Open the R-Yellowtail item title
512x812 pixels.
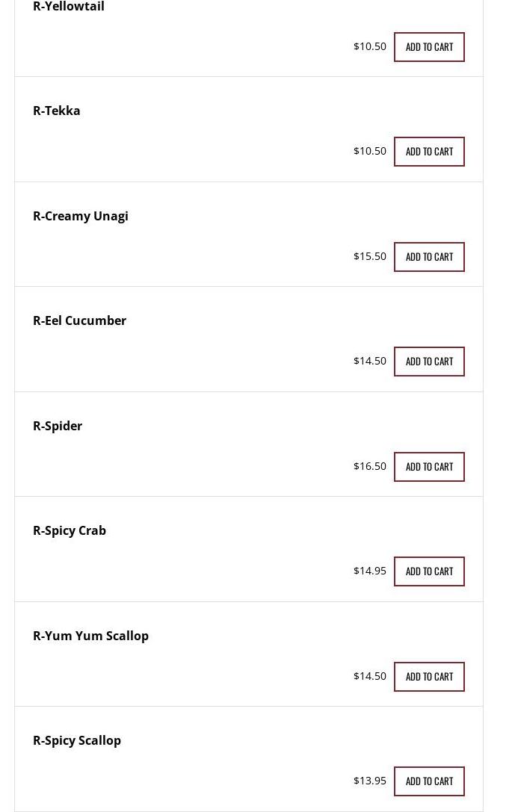(x=69, y=7)
